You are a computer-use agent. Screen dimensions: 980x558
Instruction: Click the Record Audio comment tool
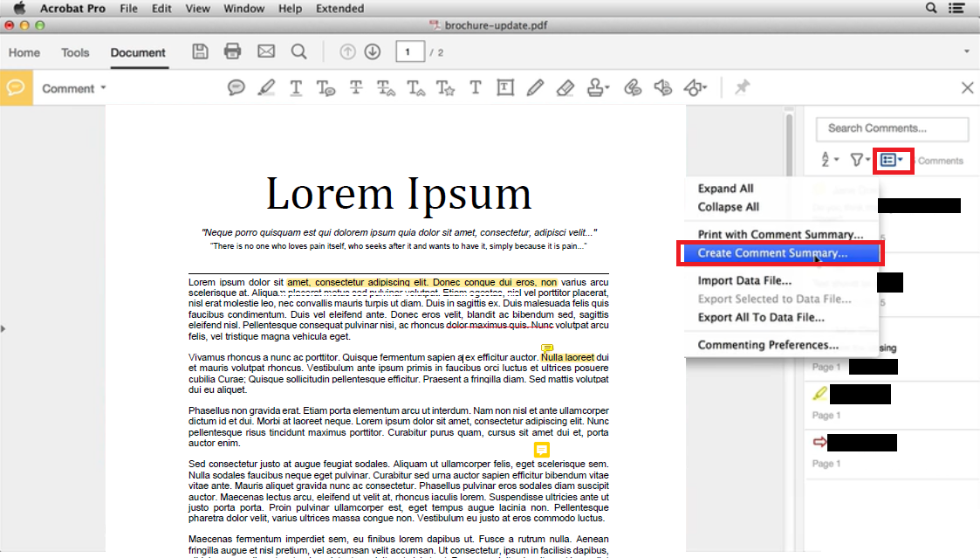[661, 87]
